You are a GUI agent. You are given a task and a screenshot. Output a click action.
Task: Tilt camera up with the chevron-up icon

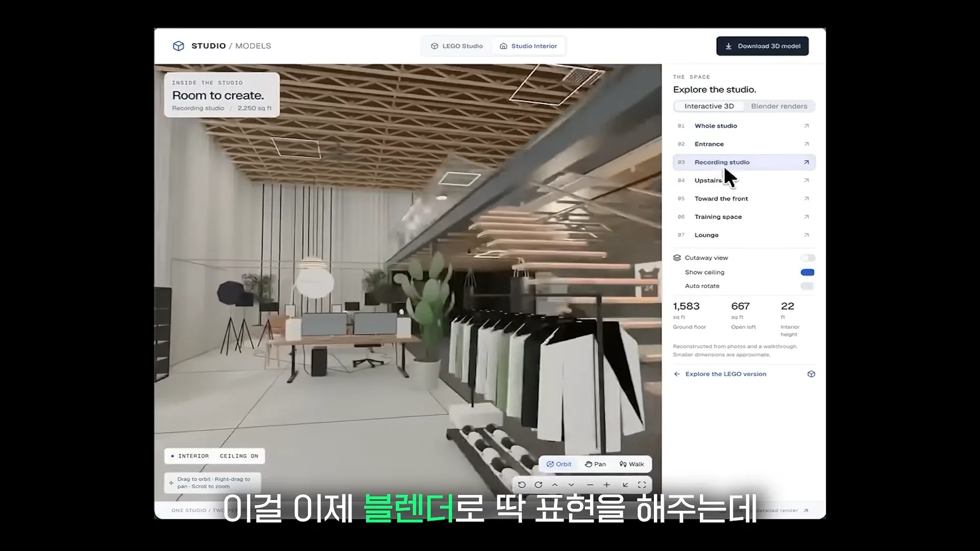coord(555,485)
